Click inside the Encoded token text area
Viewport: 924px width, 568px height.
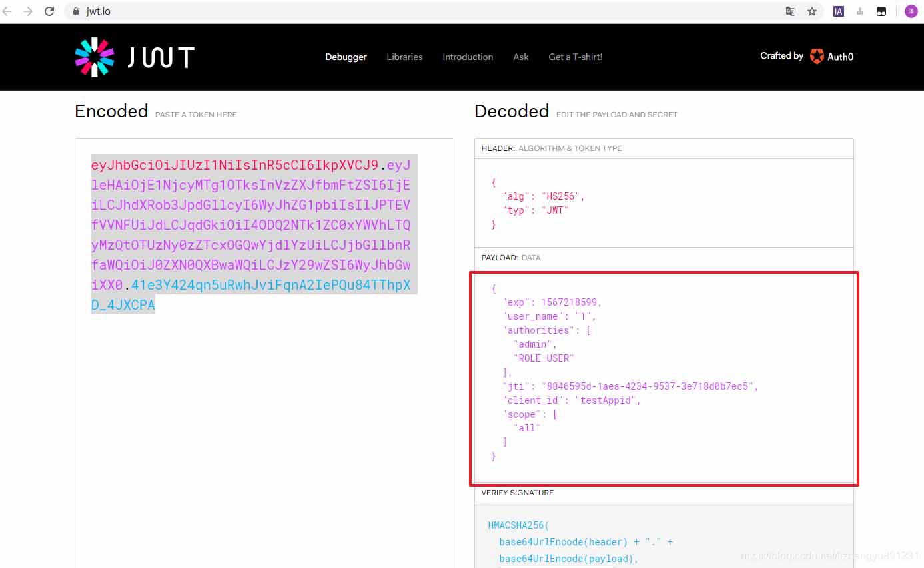[x=264, y=400]
